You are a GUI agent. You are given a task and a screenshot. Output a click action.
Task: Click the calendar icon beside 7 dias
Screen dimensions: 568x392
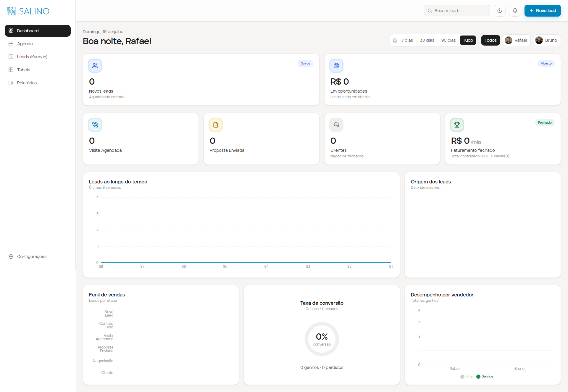pos(395,40)
